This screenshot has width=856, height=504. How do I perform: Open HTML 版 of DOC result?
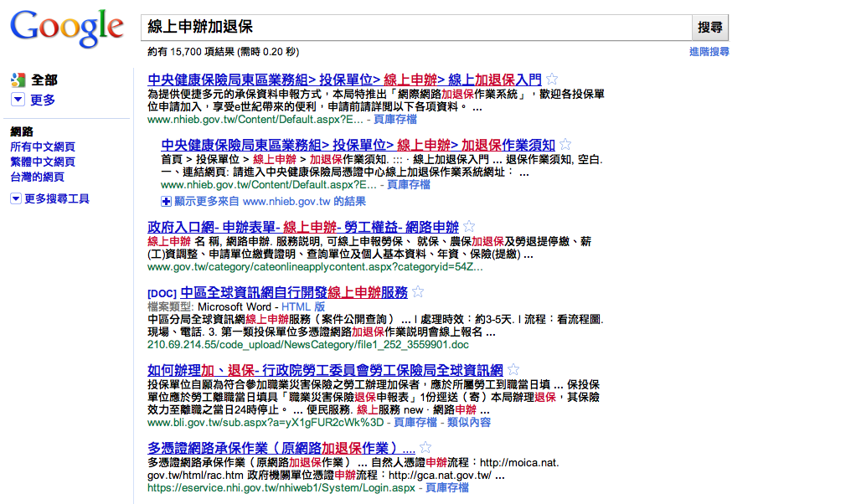(303, 306)
